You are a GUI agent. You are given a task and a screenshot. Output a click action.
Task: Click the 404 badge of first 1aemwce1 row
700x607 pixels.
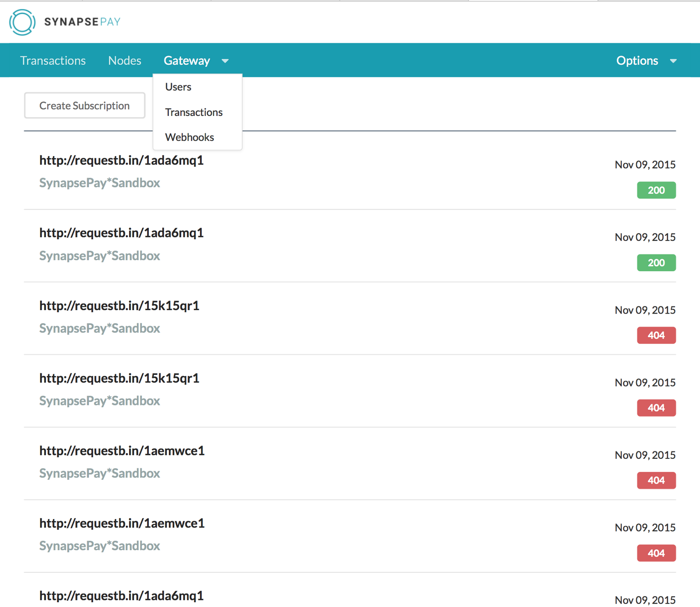656,480
